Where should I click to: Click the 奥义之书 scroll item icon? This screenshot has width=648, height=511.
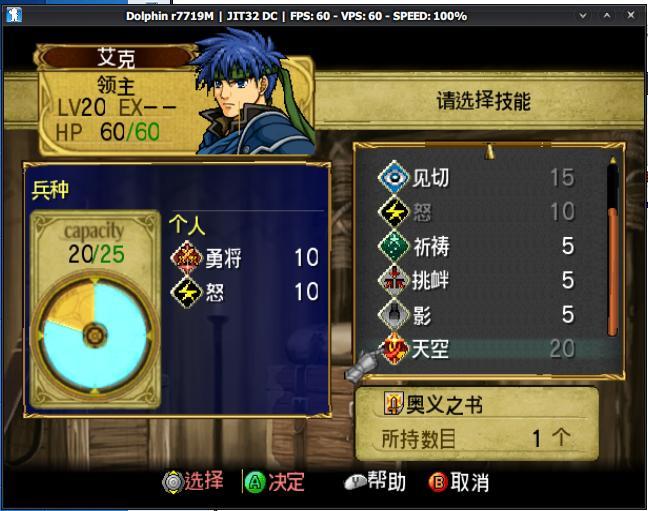point(393,403)
